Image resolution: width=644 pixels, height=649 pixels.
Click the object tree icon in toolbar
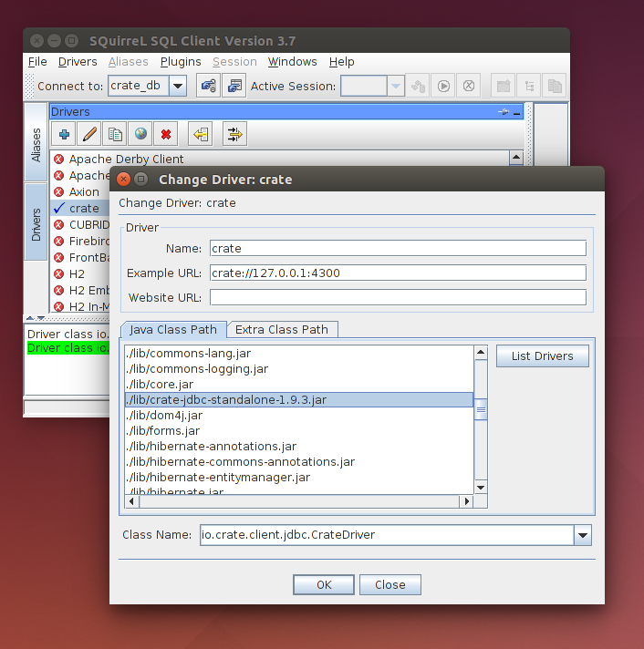pos(529,86)
